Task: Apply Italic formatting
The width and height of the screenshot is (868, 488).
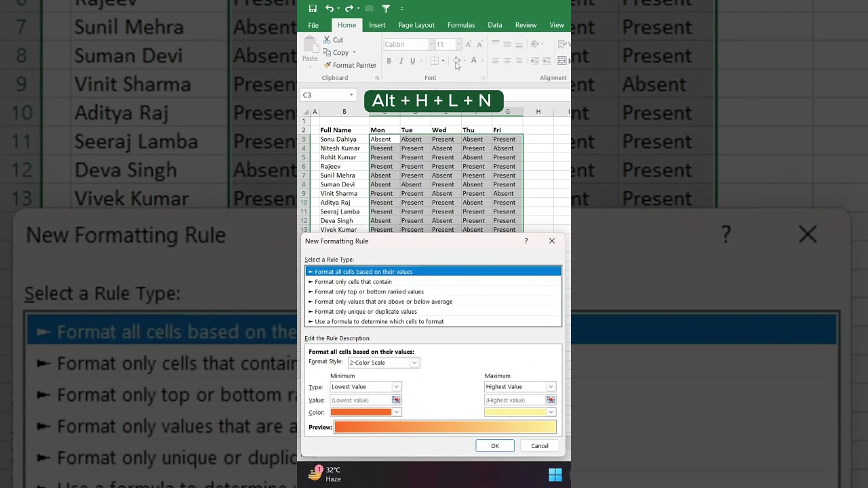Action: pos(401,60)
